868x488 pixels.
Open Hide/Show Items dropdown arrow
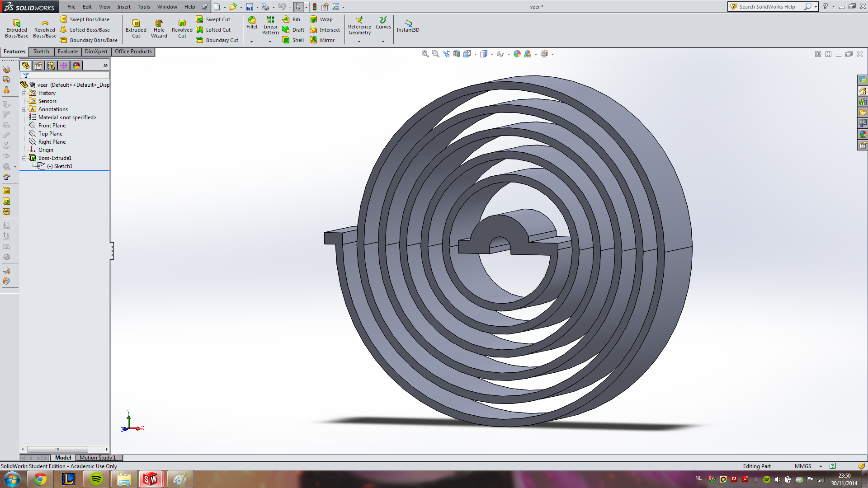coord(509,54)
